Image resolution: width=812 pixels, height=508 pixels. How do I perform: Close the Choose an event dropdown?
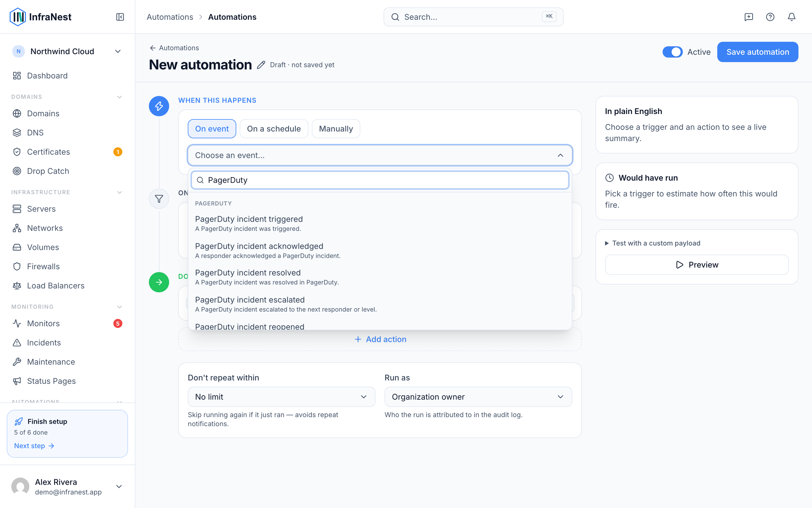pos(380,155)
